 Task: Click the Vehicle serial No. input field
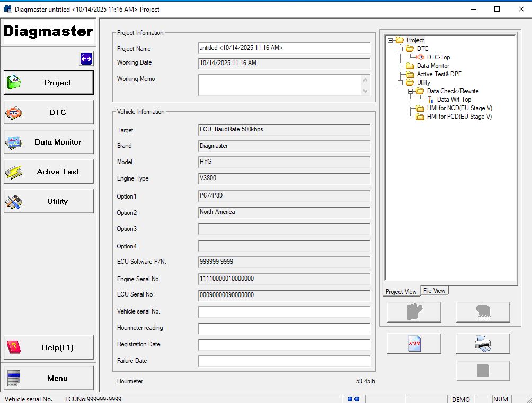[284, 311]
